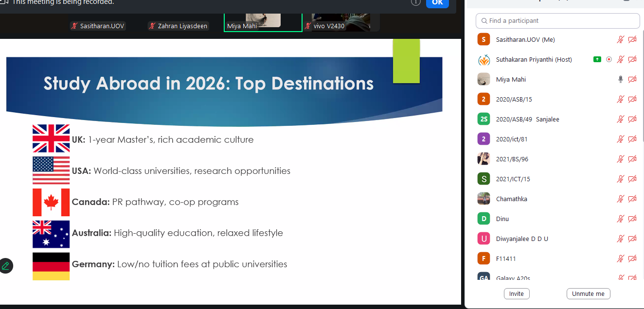Click the muted mic icon for Sasitharan.UOV (Me)
Screen dimensions: 644x309
coord(620,39)
